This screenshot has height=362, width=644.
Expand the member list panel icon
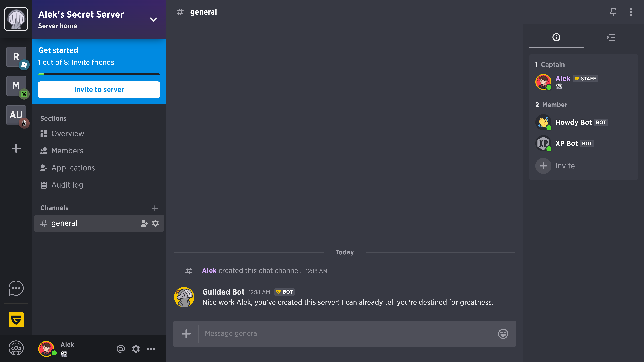611,37
